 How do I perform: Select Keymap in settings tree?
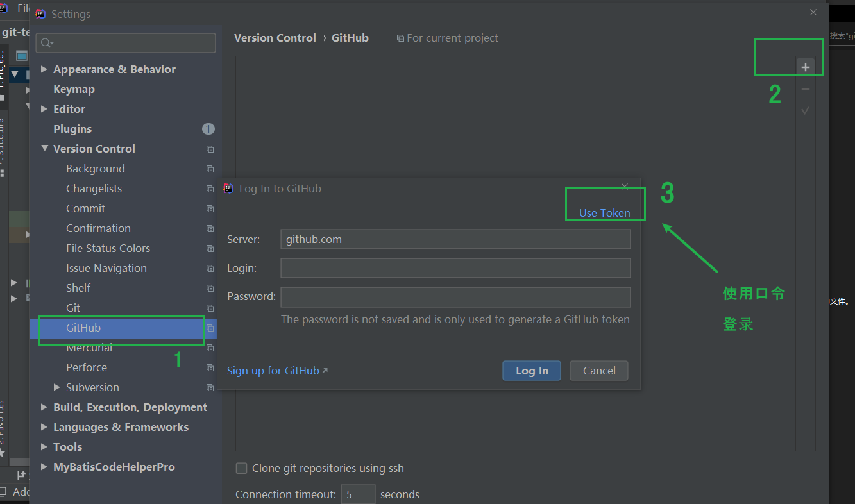point(74,89)
